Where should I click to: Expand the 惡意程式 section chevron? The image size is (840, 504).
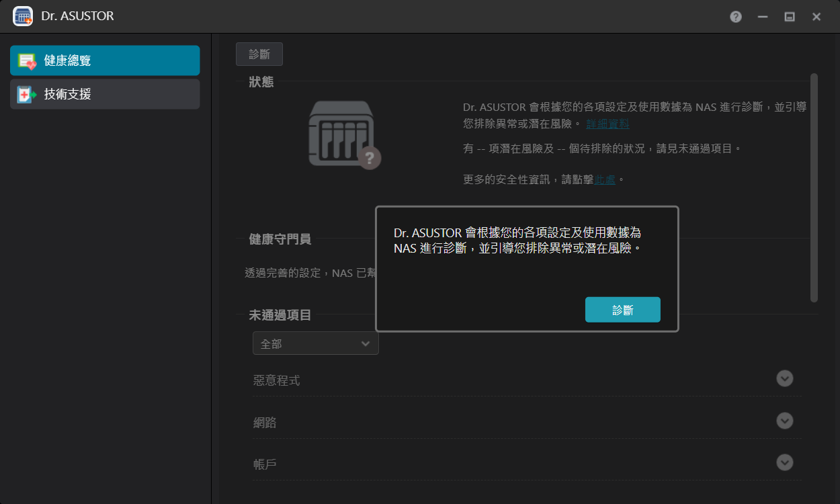[x=784, y=378]
